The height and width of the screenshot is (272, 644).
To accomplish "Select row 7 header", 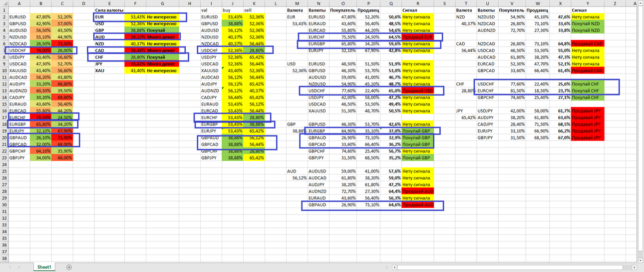I will point(4,50).
